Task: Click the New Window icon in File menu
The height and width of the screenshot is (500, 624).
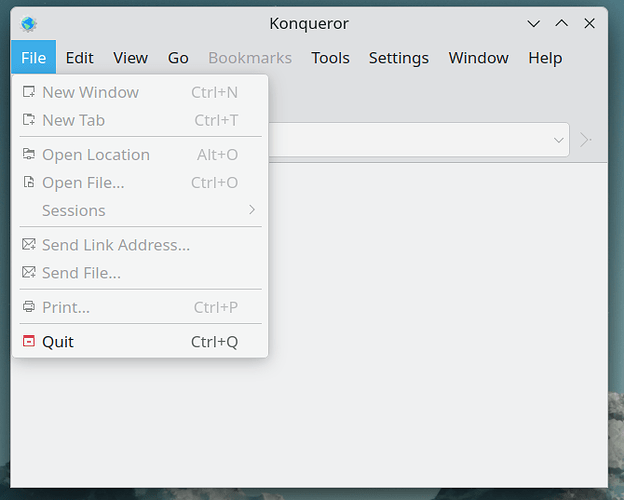Action: (x=29, y=92)
